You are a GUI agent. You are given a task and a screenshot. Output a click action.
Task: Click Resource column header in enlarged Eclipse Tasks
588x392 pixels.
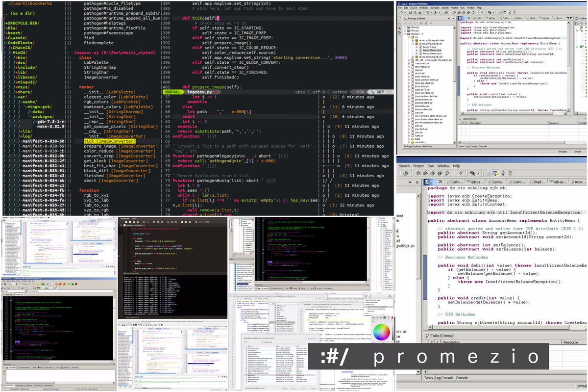575,342
